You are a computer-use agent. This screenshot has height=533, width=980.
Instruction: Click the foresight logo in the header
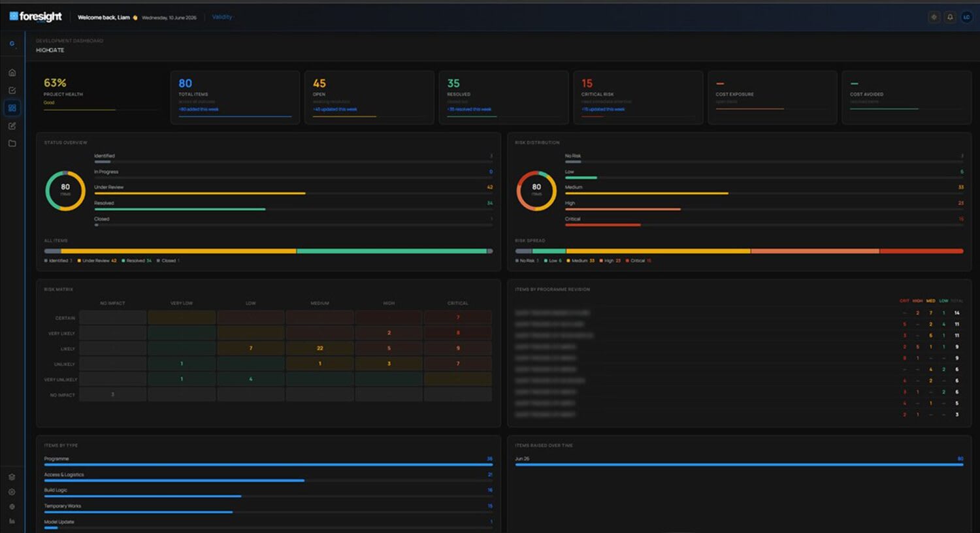tap(36, 16)
